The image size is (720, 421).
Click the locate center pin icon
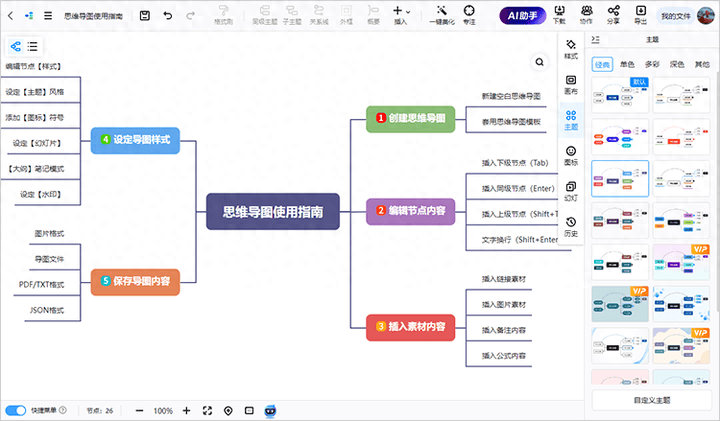(227, 411)
